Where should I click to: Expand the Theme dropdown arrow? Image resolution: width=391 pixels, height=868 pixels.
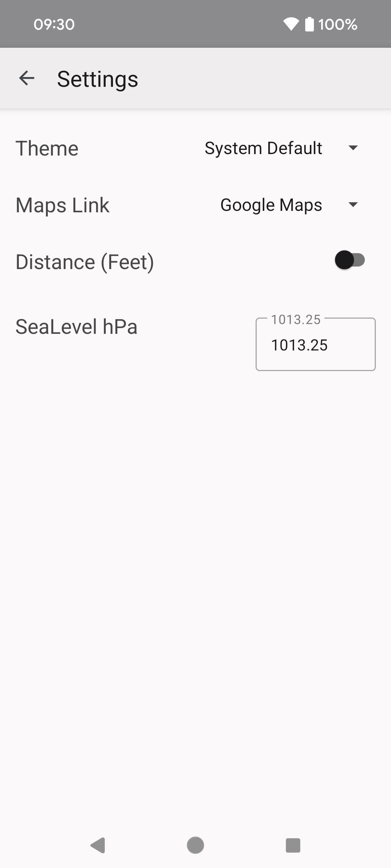tap(353, 148)
